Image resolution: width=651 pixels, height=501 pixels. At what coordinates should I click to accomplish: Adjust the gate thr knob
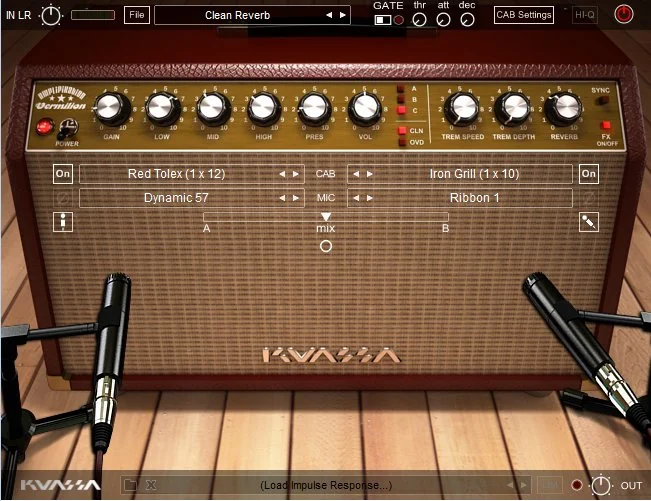click(419, 20)
